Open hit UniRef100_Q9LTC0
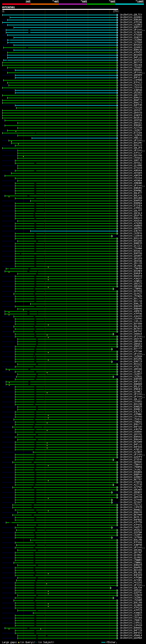The image size is (146, 644). click(x=131, y=15)
